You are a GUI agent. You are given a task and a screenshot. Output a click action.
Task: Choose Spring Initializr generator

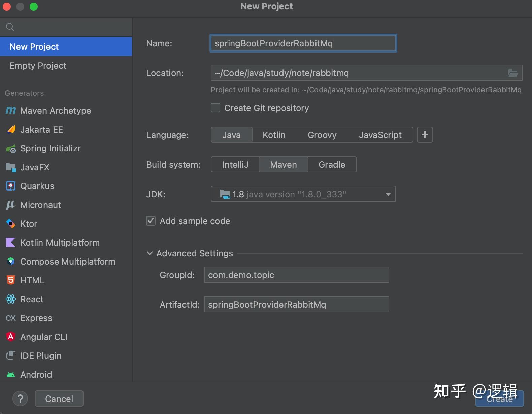click(x=66, y=148)
